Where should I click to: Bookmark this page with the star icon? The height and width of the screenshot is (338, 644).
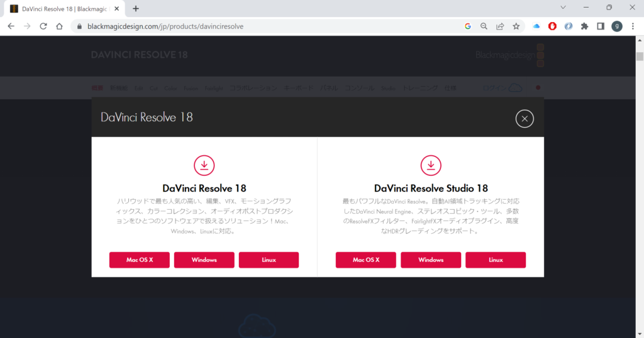(516, 26)
